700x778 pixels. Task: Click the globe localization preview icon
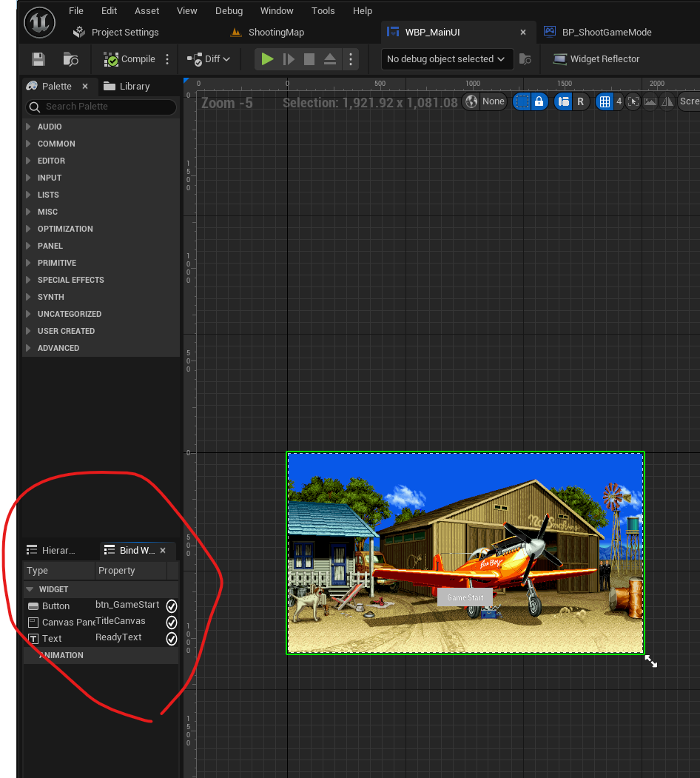471,101
